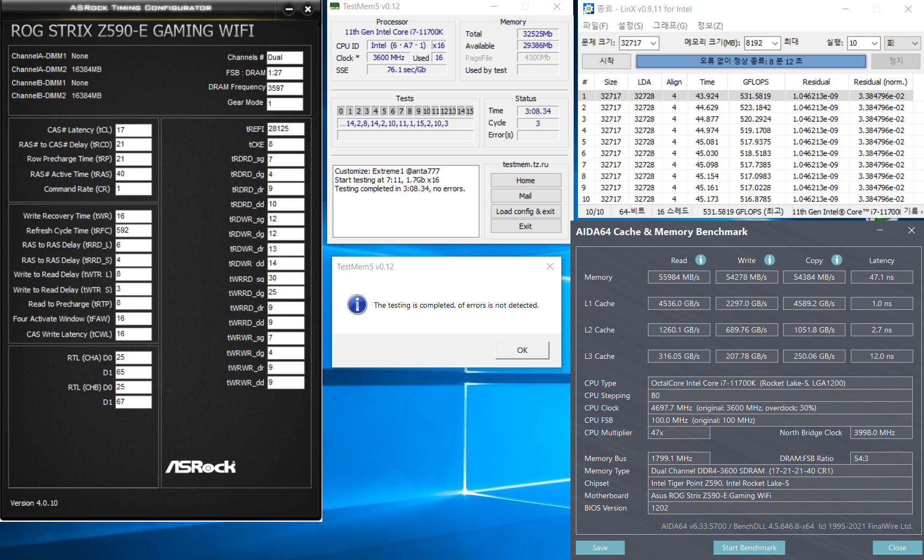Click the Home button in TestMem5
This screenshot has width=924, height=560.
(526, 180)
